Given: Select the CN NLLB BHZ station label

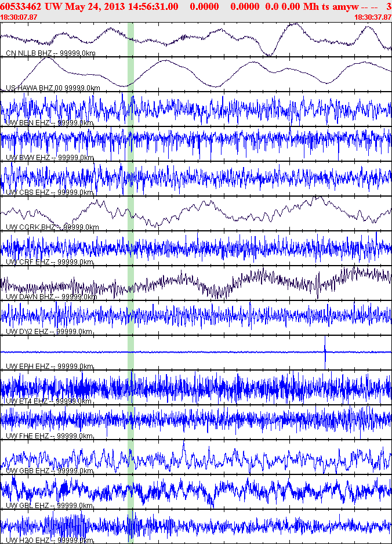Looking at the screenshot, I should pos(50,53).
